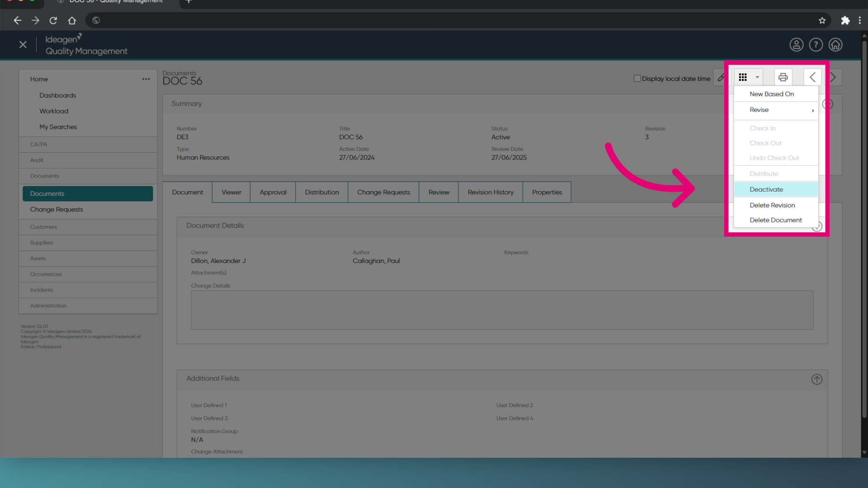868x488 pixels.
Task: Open the help question mark icon
Action: click(x=816, y=45)
